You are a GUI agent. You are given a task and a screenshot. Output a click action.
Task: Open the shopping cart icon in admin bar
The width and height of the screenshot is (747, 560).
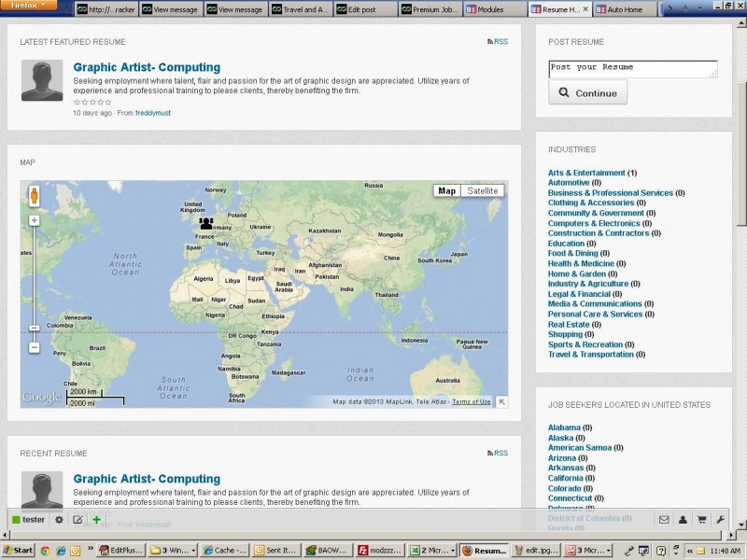click(702, 520)
